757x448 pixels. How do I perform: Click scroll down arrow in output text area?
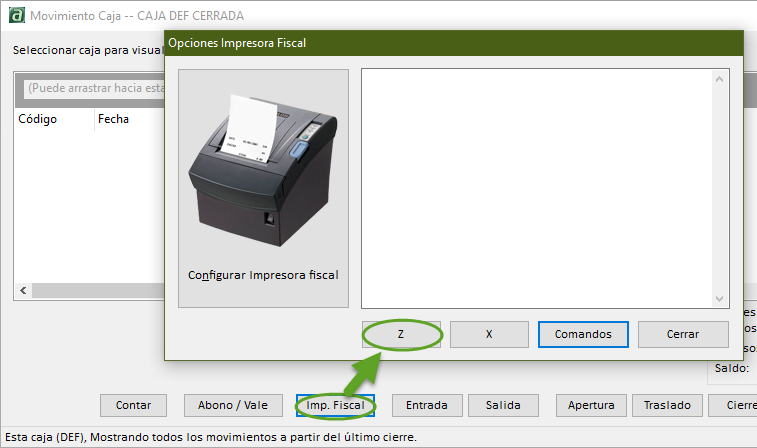pyautogui.click(x=718, y=298)
